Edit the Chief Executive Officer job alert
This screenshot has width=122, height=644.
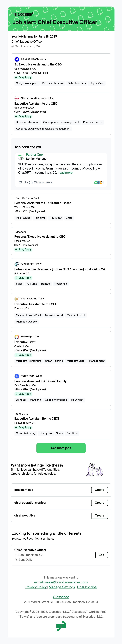coord(101,555)
